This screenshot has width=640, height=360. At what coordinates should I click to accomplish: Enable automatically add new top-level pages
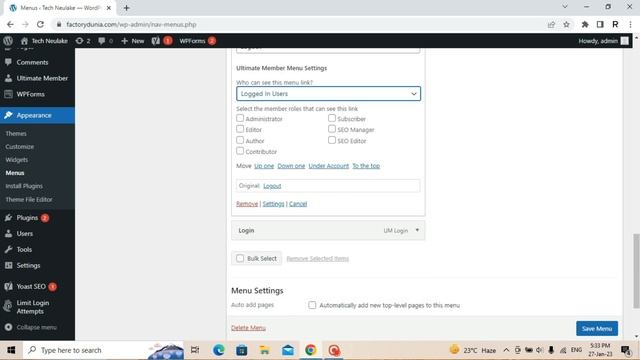312,305
